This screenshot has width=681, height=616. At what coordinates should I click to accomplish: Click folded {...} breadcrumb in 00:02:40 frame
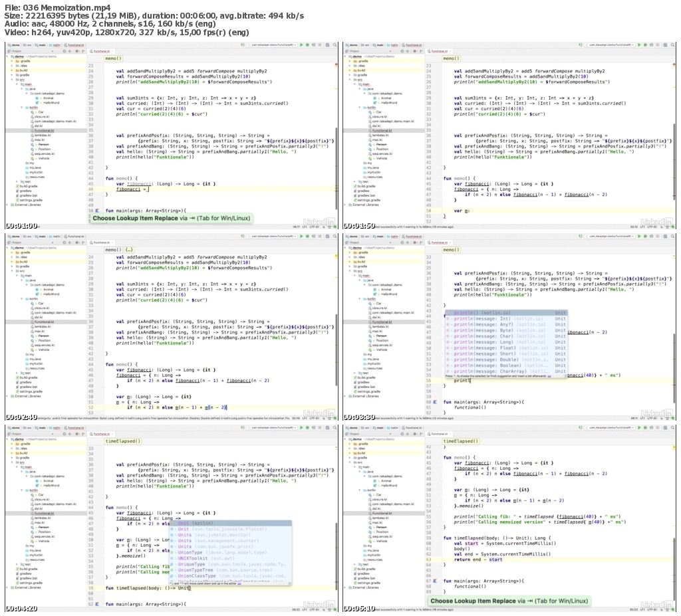129,250
